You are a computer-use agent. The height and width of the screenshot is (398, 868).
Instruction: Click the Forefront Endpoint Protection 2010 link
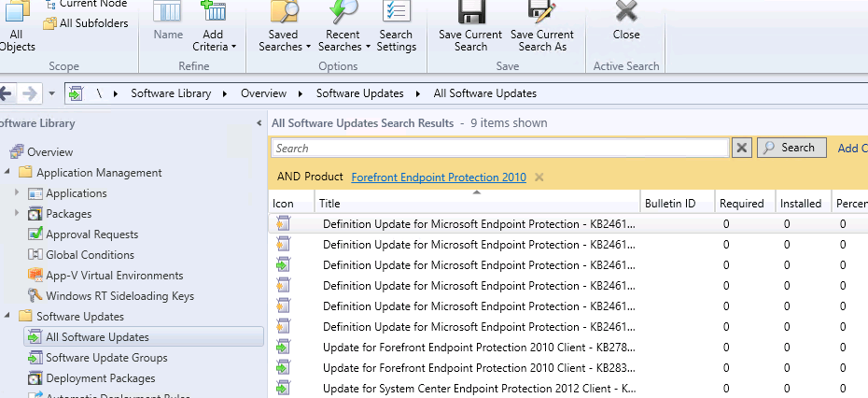tap(438, 178)
